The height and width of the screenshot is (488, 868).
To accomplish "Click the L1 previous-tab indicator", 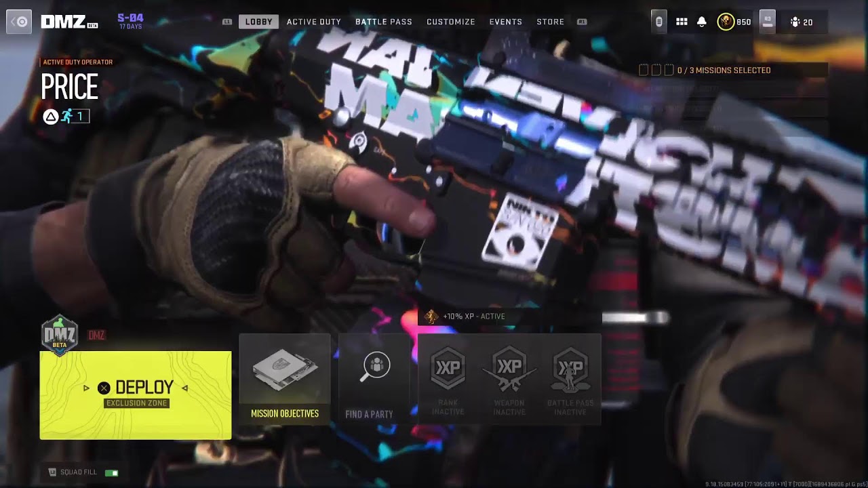I will [227, 22].
